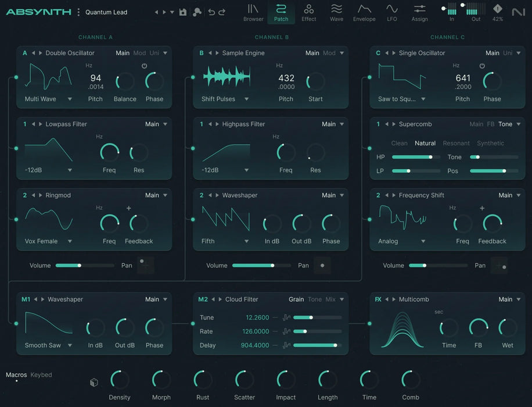Viewport: 532px width, 407px height.
Task: Click the undo arrow in the toolbar
Action: click(x=211, y=11)
